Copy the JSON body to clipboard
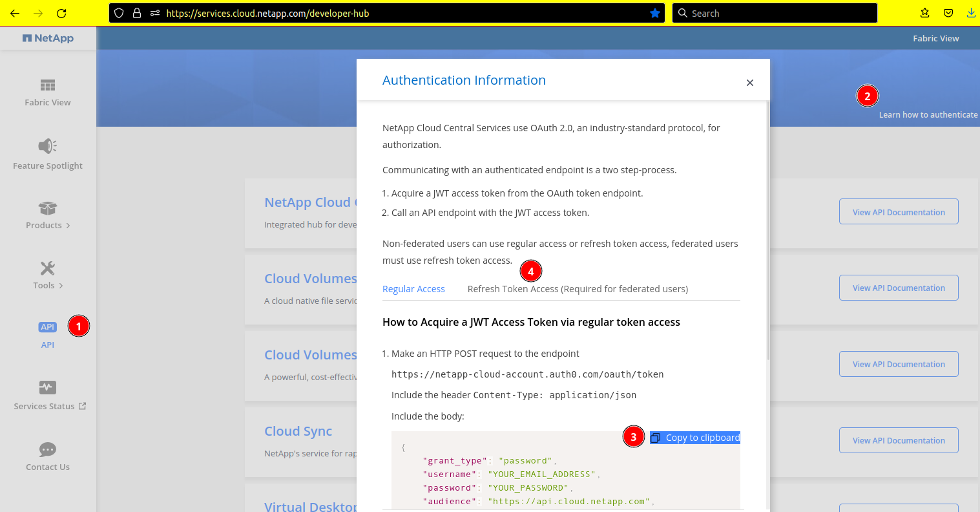The width and height of the screenshot is (980, 512). pos(695,438)
